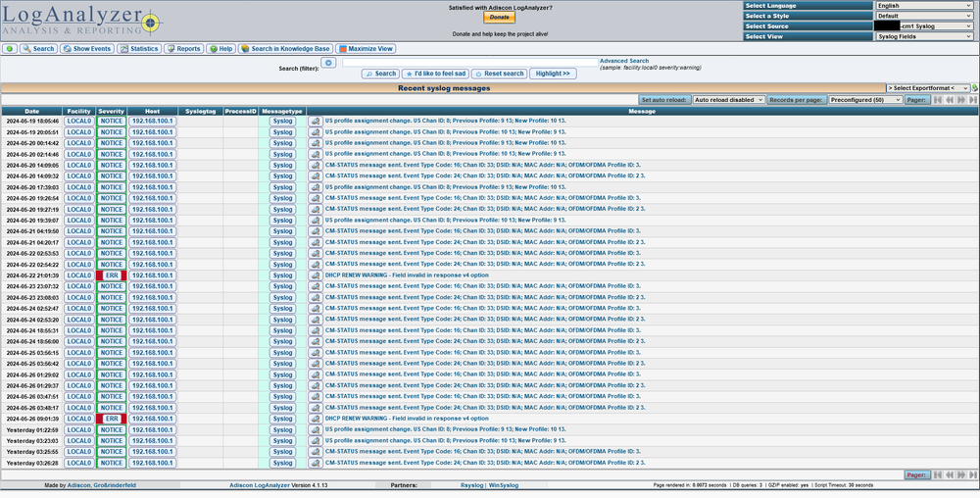
Task: Click the Donate button
Action: click(500, 18)
